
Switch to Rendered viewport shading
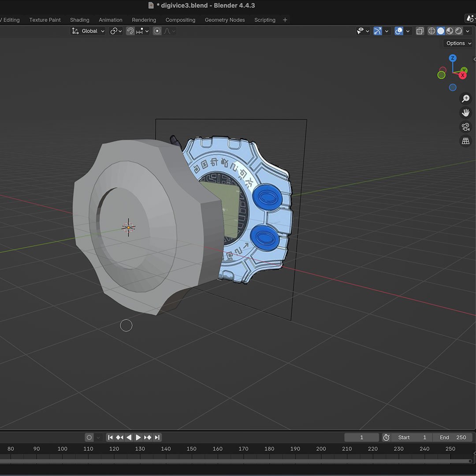tap(459, 31)
